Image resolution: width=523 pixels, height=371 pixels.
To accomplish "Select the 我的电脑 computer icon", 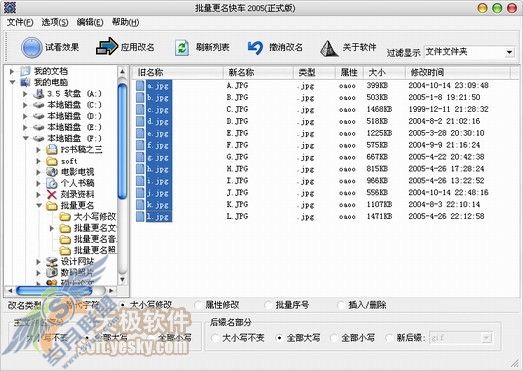I will point(25,82).
